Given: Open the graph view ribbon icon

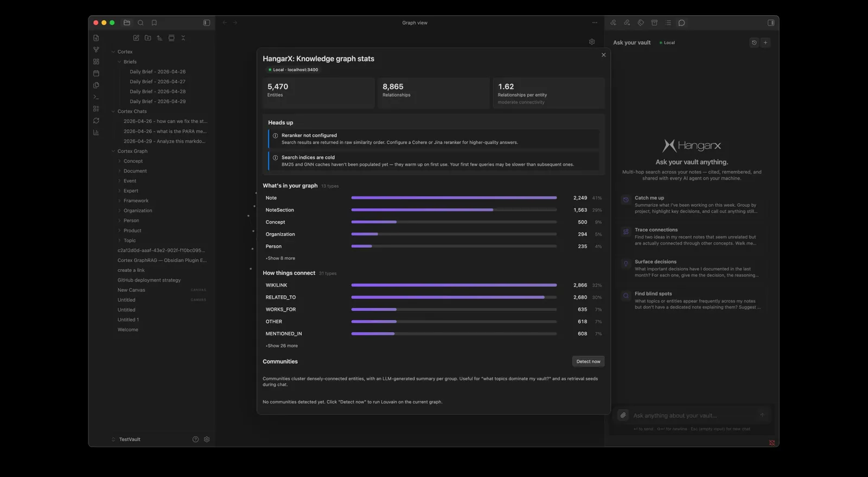Looking at the screenshot, I should [x=96, y=49].
